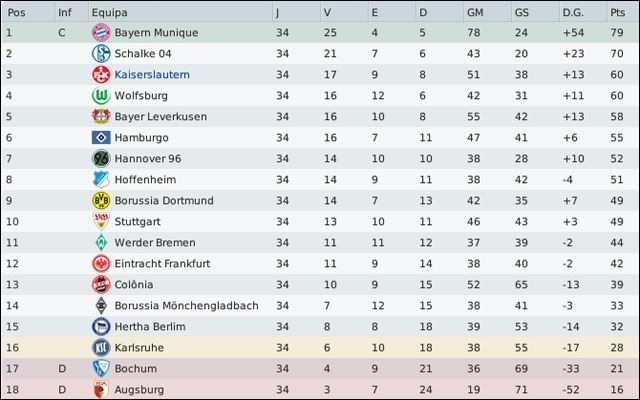
Task: Click the Bayern Munique club crest
Action: pos(100,33)
